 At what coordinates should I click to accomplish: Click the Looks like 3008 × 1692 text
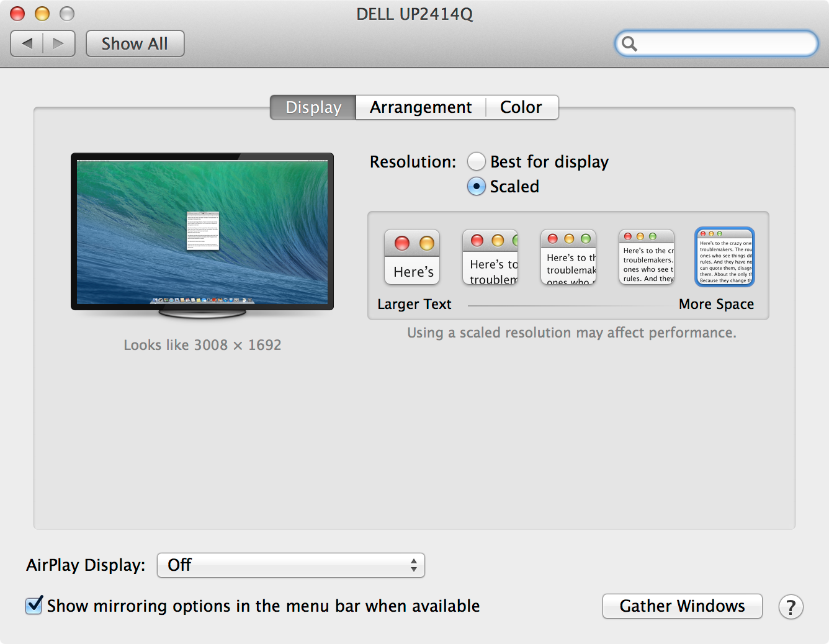click(202, 345)
